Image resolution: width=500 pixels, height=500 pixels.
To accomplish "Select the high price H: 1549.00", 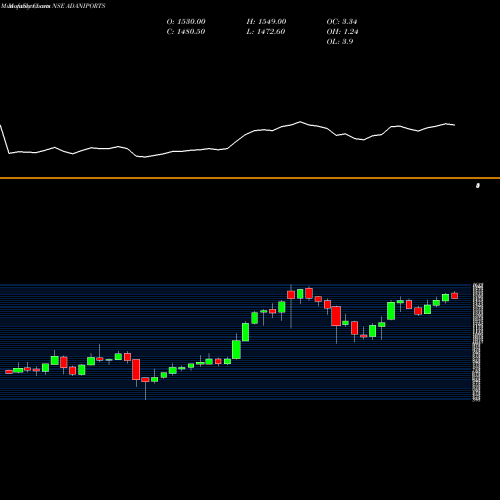I will point(266,22).
